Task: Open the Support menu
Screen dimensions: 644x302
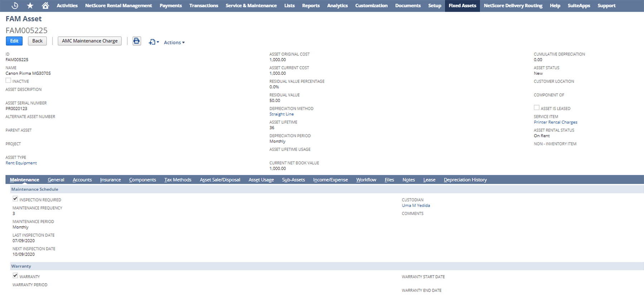Action: click(x=606, y=6)
